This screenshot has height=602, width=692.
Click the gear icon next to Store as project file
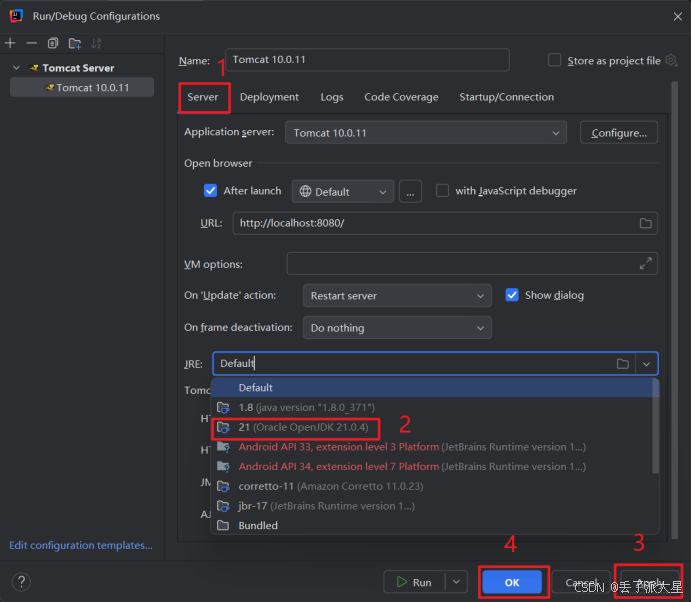click(x=671, y=60)
